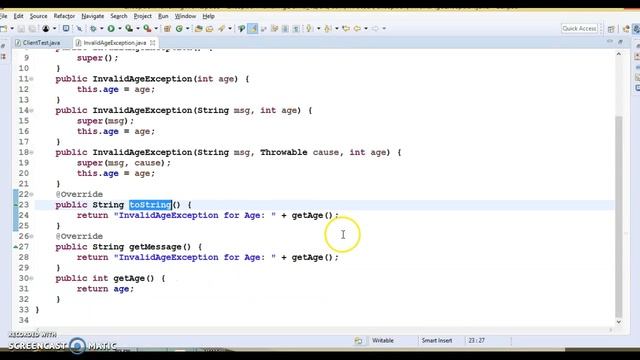Open the External Tools dropdown arrow
This screenshot has height=360, width=640.
coord(156,29)
